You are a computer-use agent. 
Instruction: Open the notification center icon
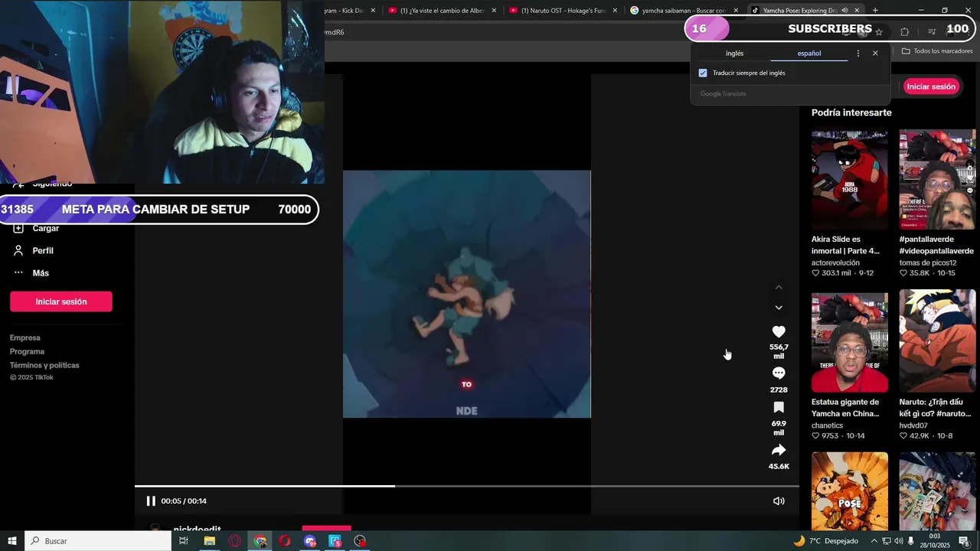(x=964, y=541)
